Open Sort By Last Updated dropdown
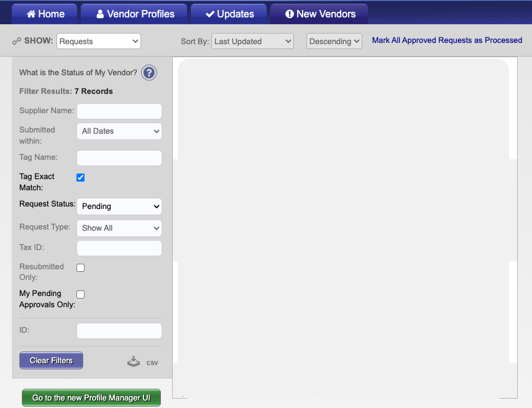Screen dimensions: 532x408 tap(252, 41)
